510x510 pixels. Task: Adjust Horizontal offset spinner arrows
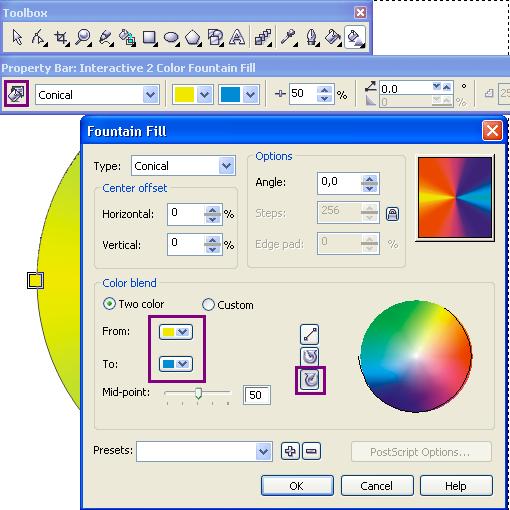(x=213, y=215)
